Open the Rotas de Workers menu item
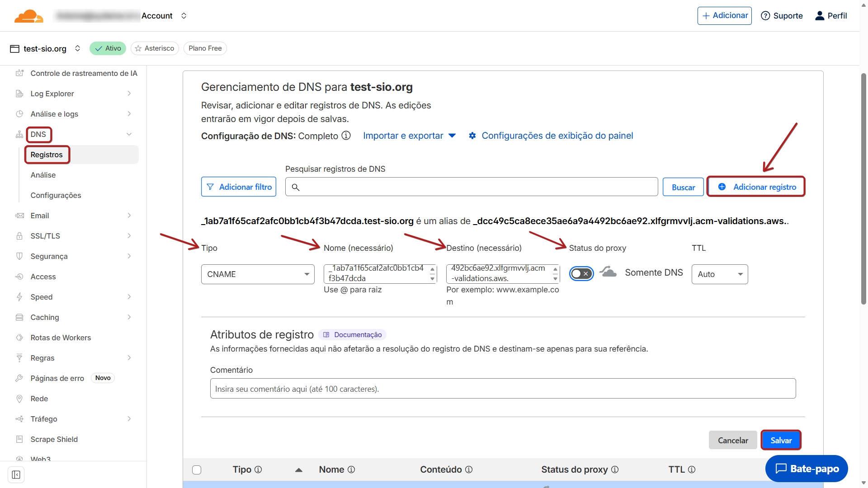 [61, 338]
